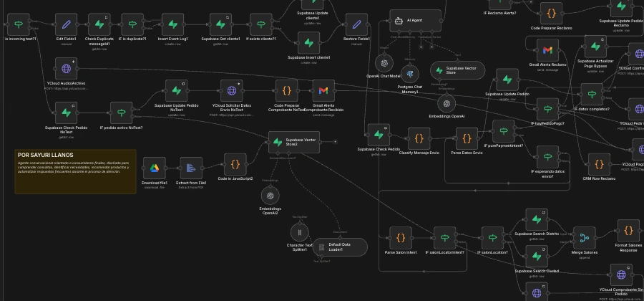Select the Code Preparar Reclamo node
Viewport: 644px width, 301px height.
coord(551,14)
